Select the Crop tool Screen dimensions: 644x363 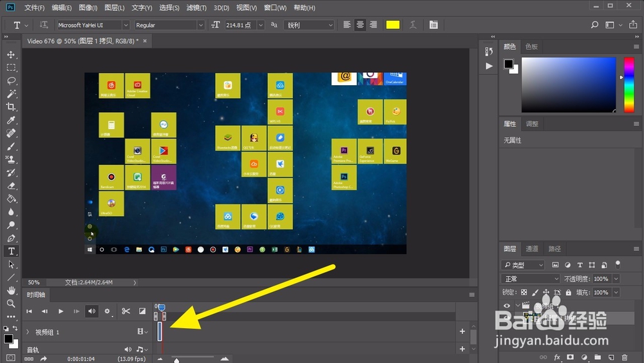coord(11,107)
